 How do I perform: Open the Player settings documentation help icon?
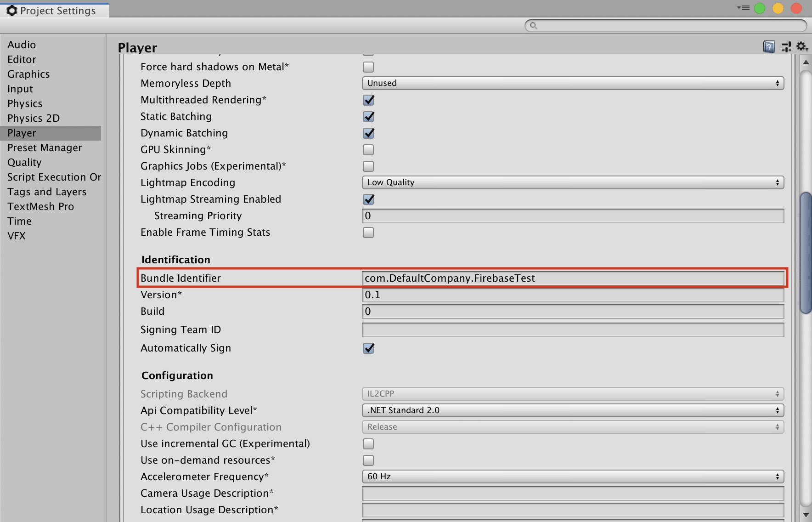point(768,46)
